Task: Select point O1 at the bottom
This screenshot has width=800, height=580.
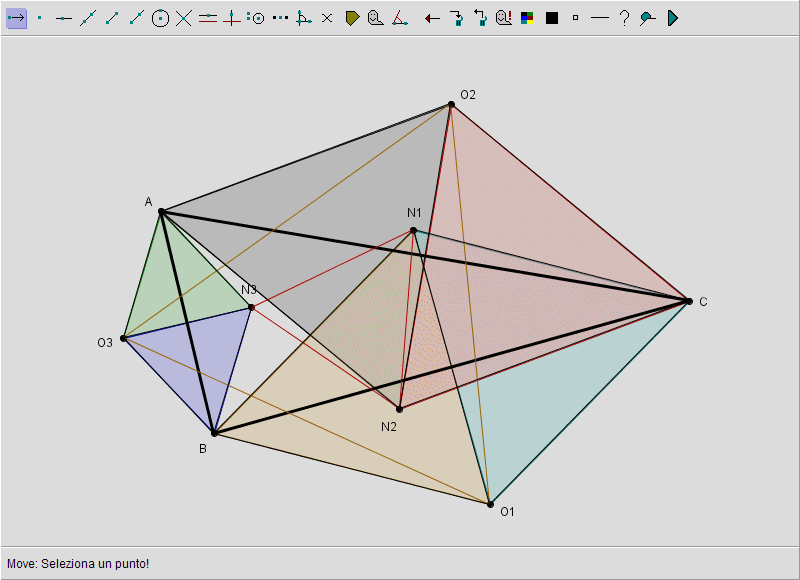Action: pyautogui.click(x=489, y=503)
